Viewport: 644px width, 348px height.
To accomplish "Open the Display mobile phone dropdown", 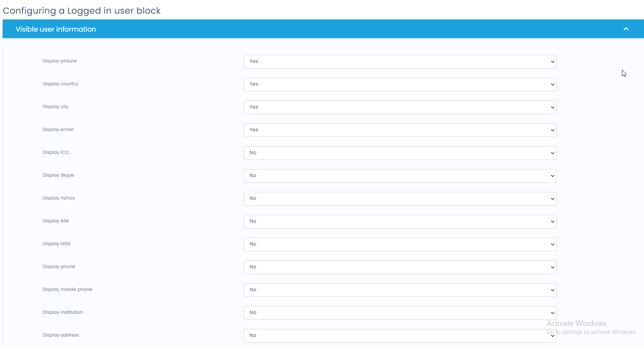I will (x=400, y=290).
